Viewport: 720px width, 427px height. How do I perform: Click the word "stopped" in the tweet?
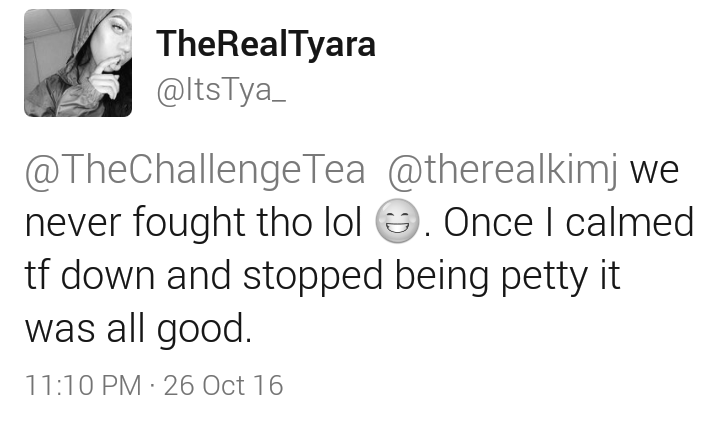coord(312,277)
